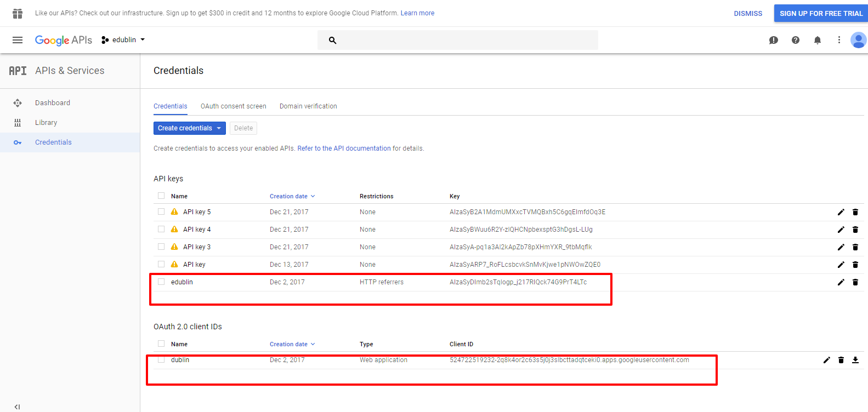Switch to the OAuth consent screen tab
This screenshot has height=412, width=868.
pyautogui.click(x=234, y=106)
